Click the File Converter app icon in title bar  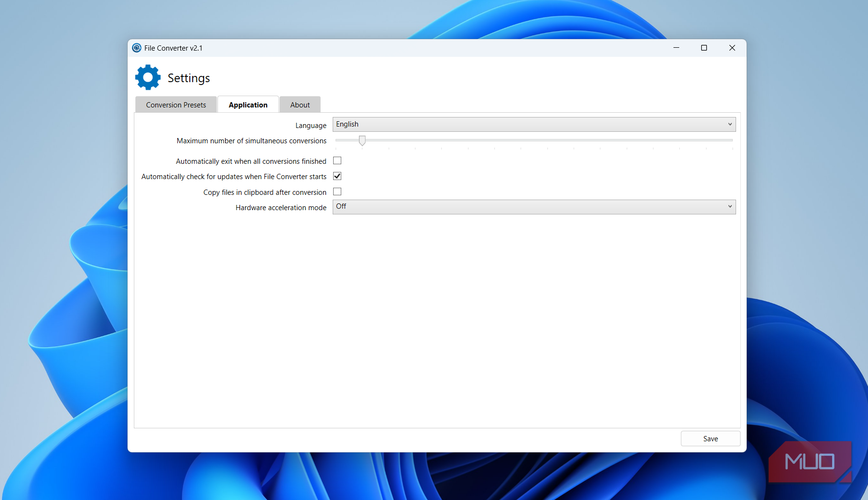[137, 48]
